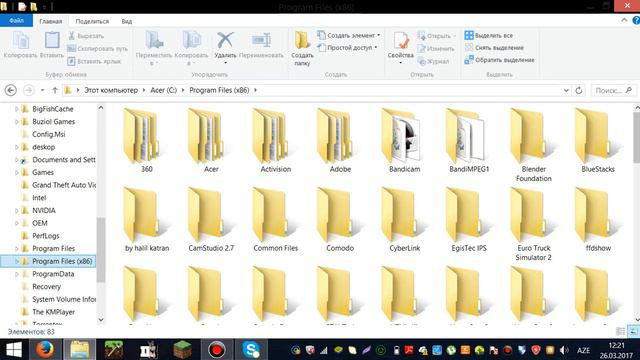The width and height of the screenshot is (640, 360).
Task: Select the BlueStacks folder
Action: (x=598, y=141)
